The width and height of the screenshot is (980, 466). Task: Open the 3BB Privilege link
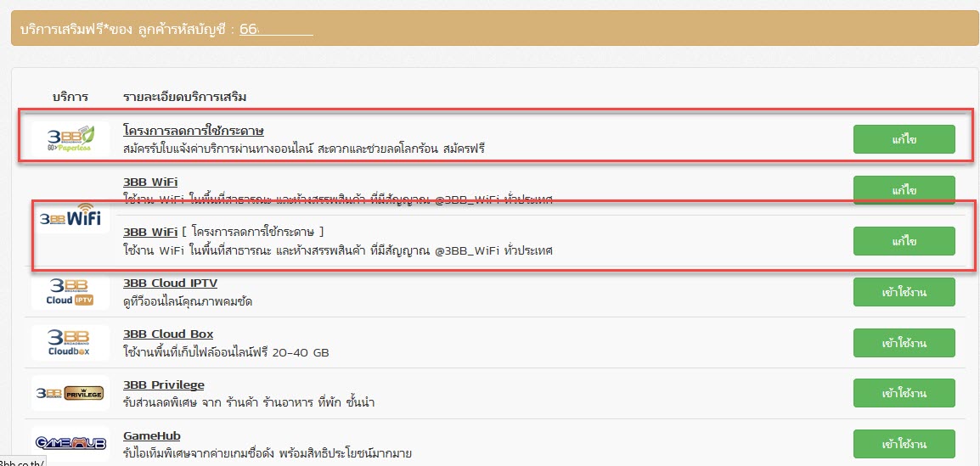coord(164,385)
